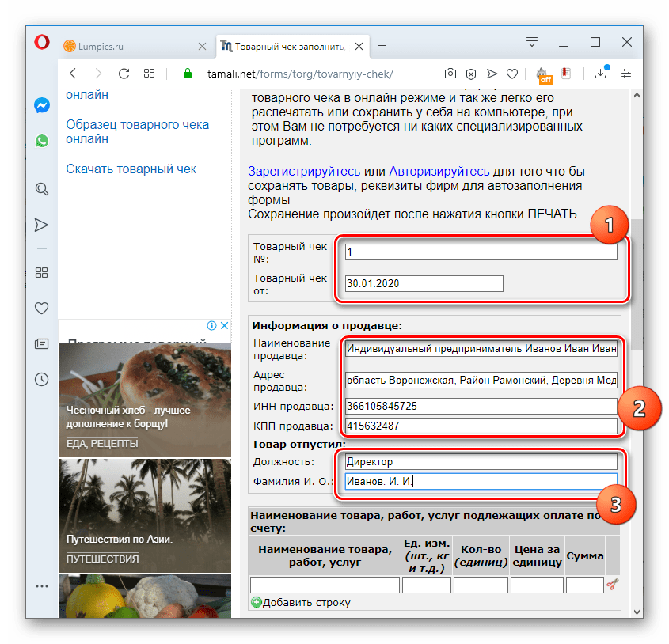Open the ad blocker shield icon
The width and height of the screenshot is (669, 644).
(471, 73)
